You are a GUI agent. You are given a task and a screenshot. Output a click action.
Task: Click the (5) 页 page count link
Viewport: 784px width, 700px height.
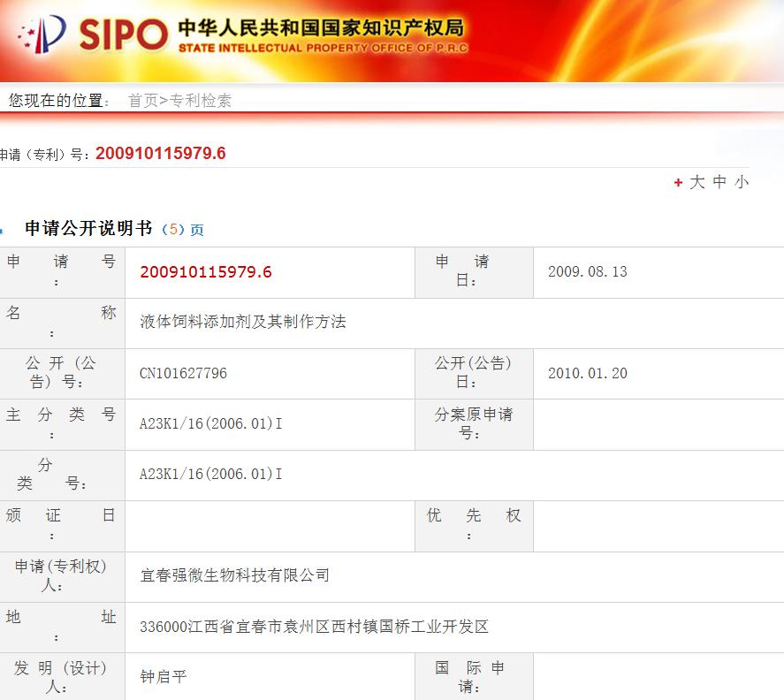[183, 230]
